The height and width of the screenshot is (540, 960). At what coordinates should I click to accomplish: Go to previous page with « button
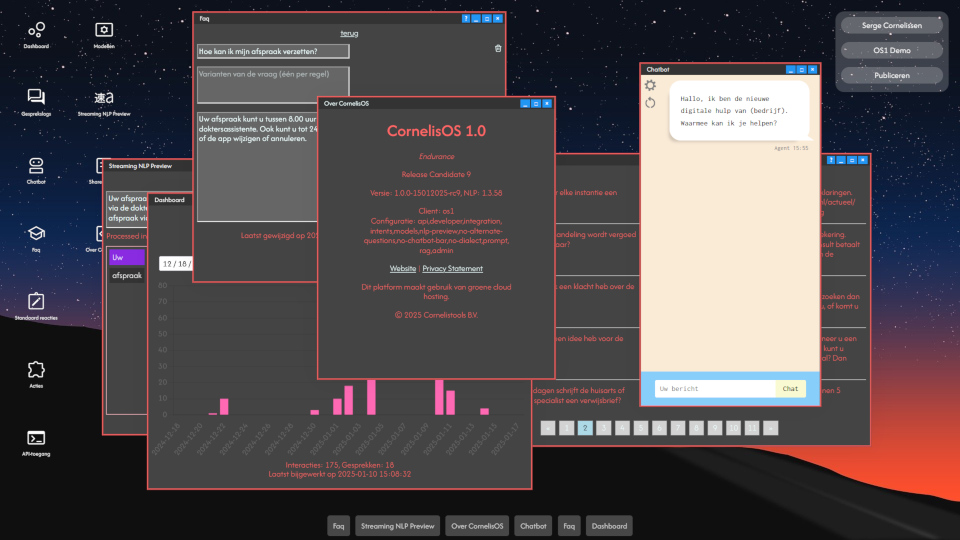(x=548, y=428)
